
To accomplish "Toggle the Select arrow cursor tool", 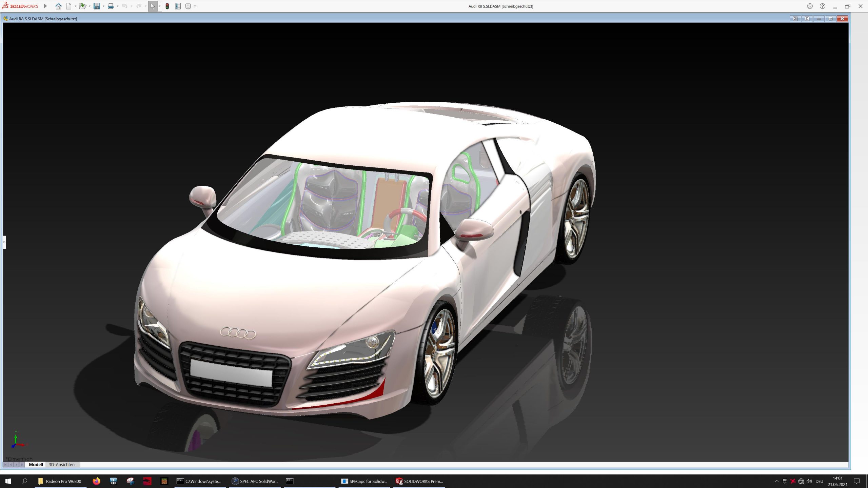I will point(152,6).
